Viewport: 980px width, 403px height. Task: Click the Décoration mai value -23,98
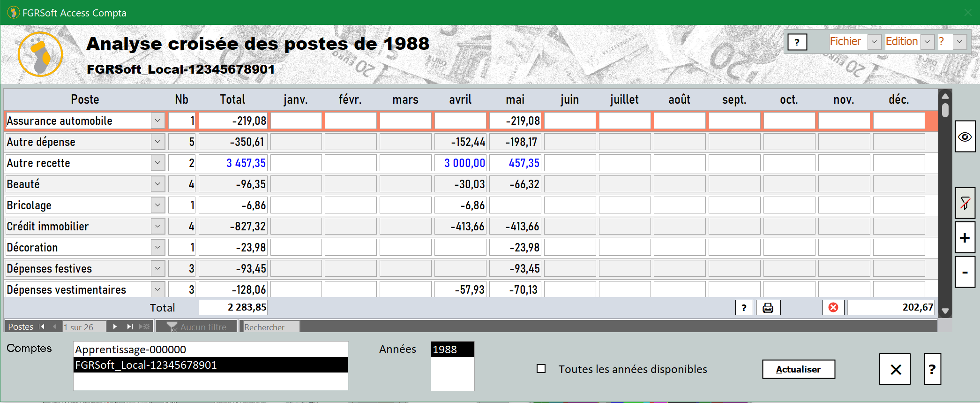tap(515, 247)
